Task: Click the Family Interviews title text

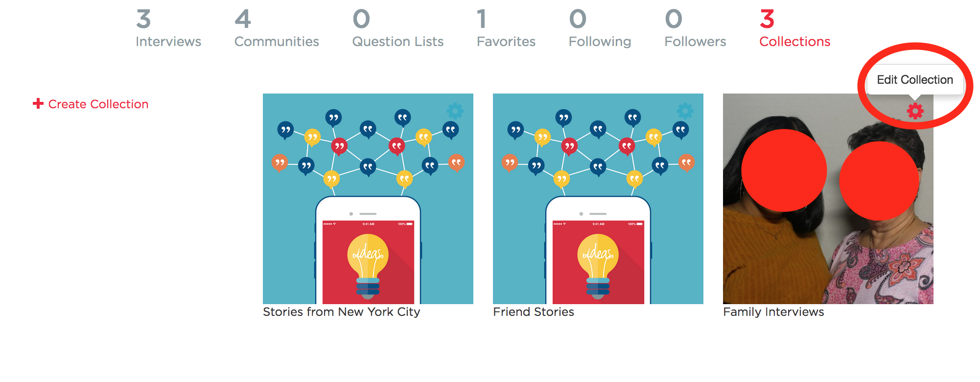Action: click(x=773, y=312)
